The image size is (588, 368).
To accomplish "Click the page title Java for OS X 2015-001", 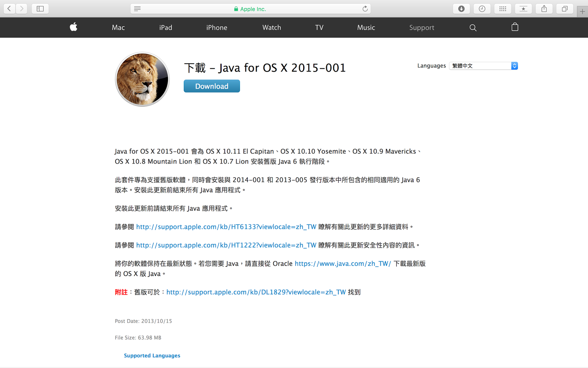I will (265, 68).
